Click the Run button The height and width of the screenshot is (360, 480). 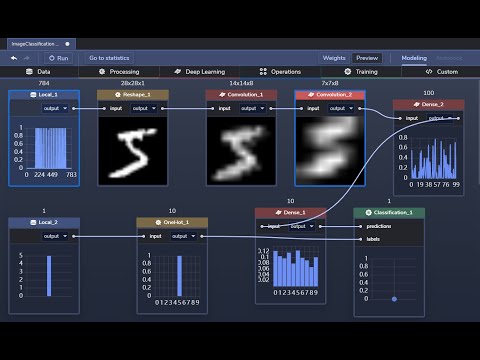[59, 58]
